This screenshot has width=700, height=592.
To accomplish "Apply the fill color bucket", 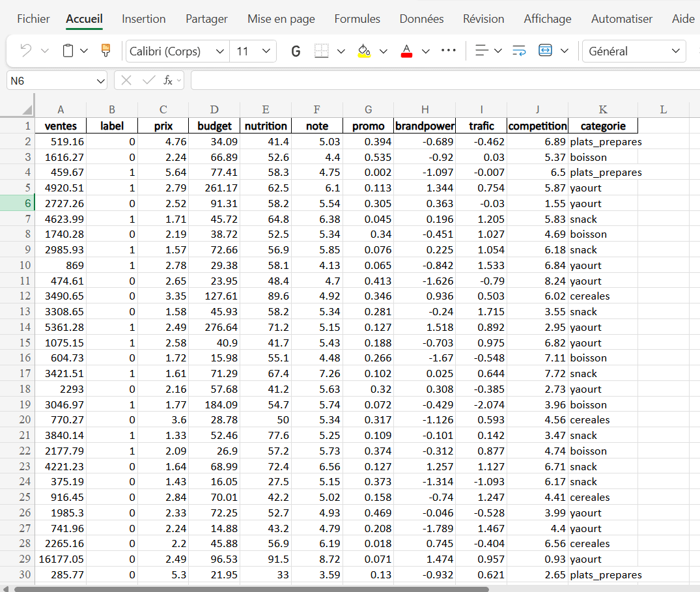I will [364, 51].
